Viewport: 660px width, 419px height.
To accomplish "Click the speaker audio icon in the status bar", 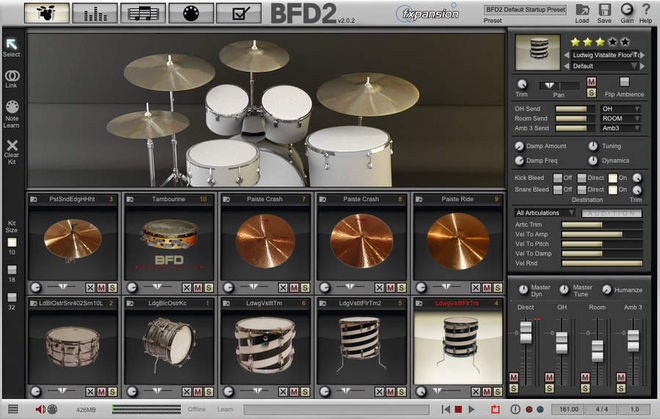I will (40, 409).
